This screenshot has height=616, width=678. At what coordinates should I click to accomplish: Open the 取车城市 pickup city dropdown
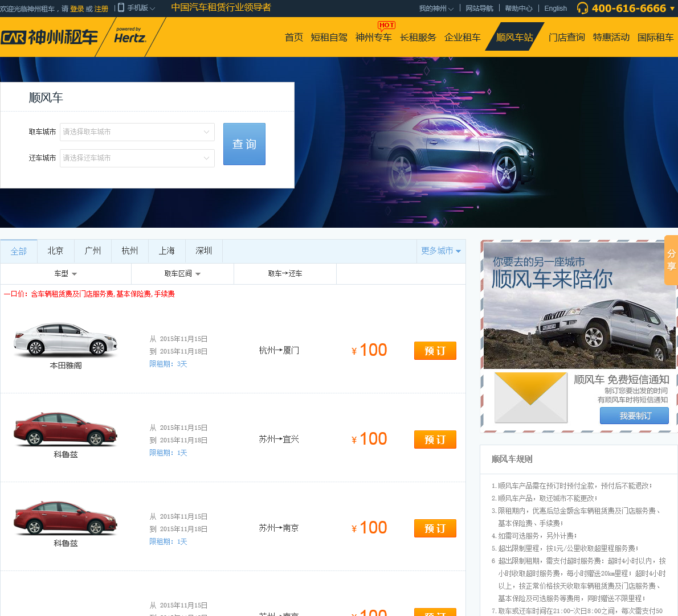point(137,132)
